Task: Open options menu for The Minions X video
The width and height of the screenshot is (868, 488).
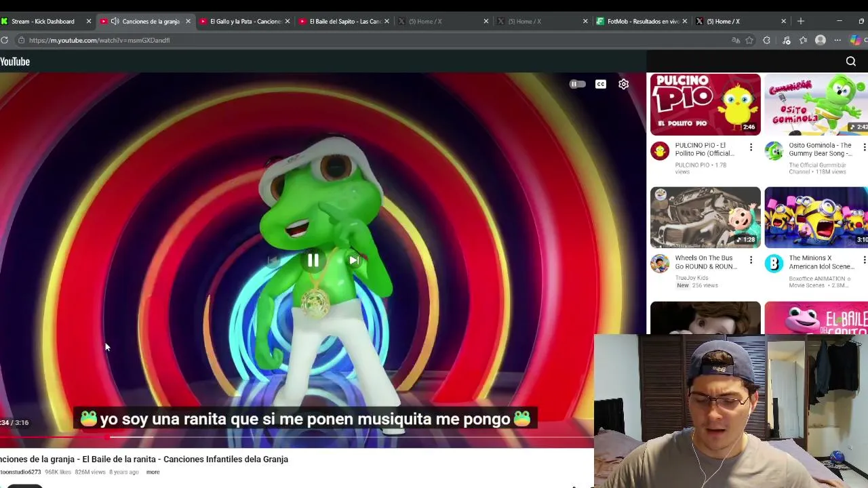Action: click(864, 260)
